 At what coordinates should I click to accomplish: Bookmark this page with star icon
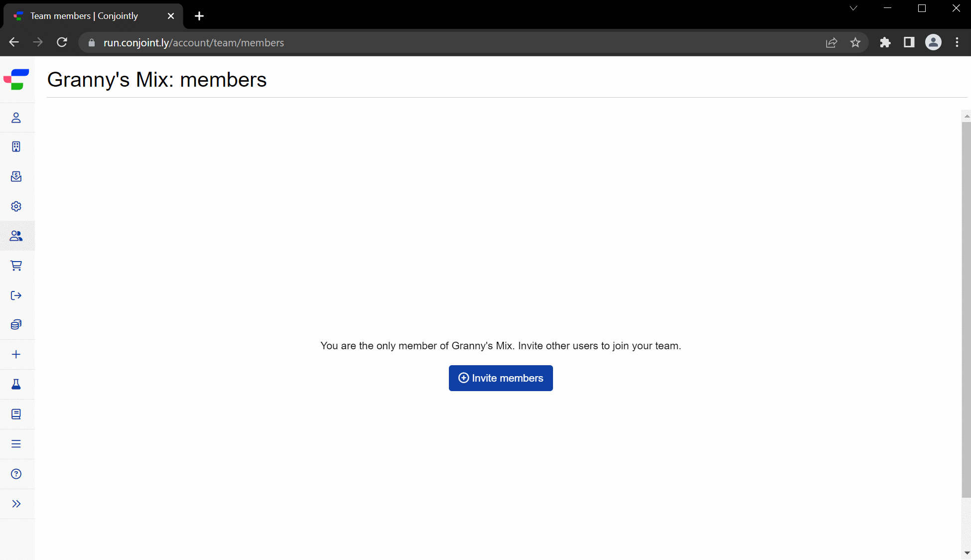point(855,43)
